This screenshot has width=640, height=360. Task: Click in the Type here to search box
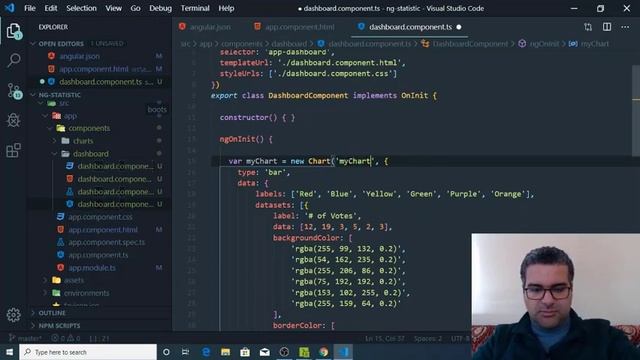[x=88, y=352]
